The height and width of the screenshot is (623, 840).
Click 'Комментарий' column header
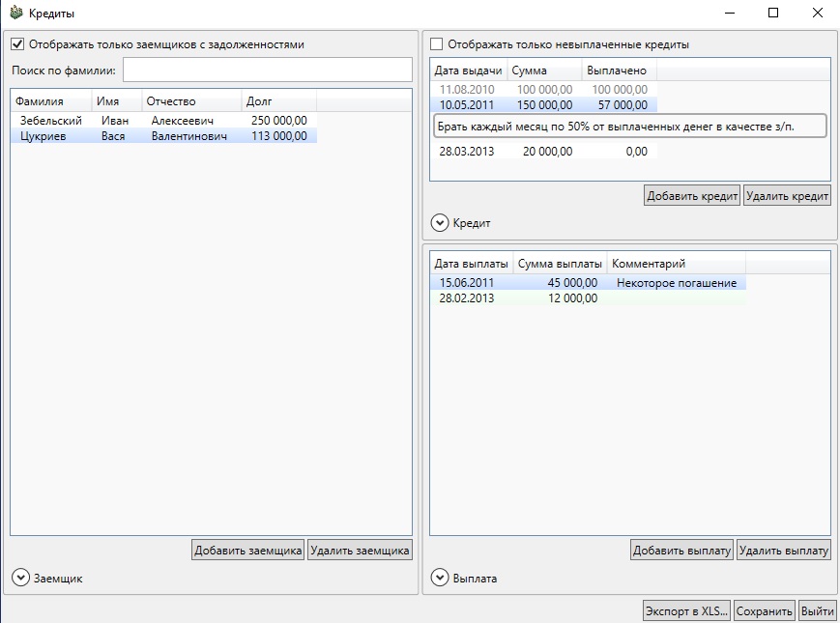(677, 264)
